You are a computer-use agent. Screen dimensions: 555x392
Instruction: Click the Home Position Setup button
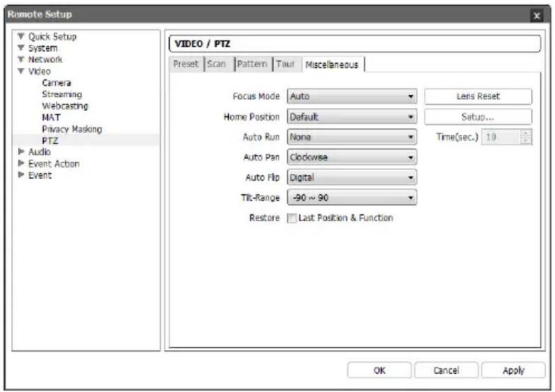[478, 117]
